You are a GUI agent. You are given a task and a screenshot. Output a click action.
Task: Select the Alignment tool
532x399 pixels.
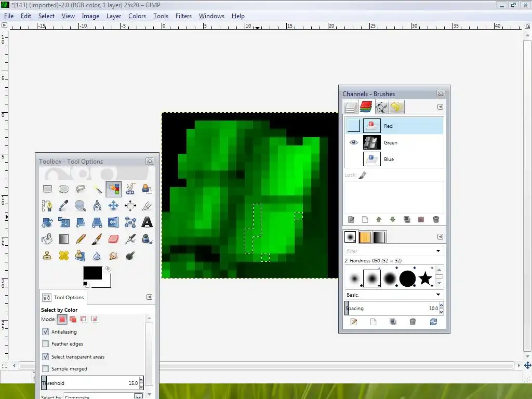coord(130,206)
